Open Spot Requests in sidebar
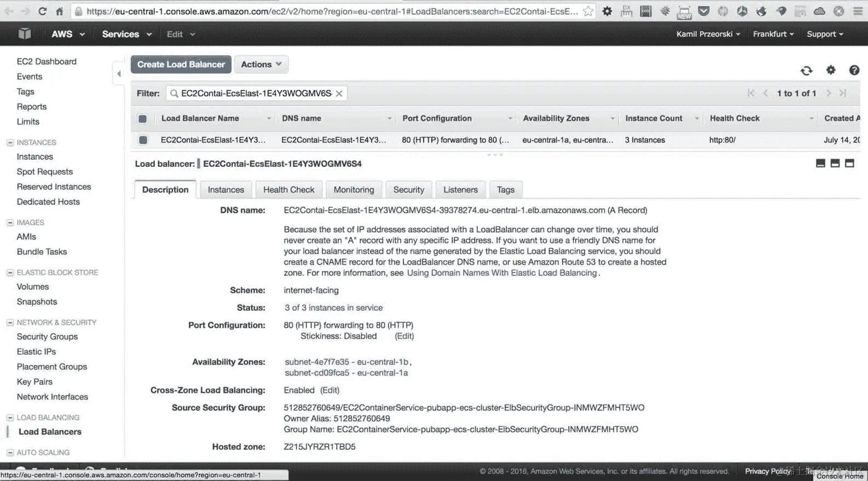 click(x=45, y=172)
